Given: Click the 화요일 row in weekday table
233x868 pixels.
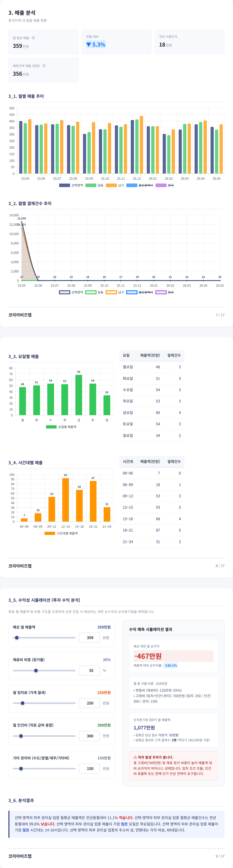Looking at the screenshot, I should pyautogui.click(x=152, y=378).
